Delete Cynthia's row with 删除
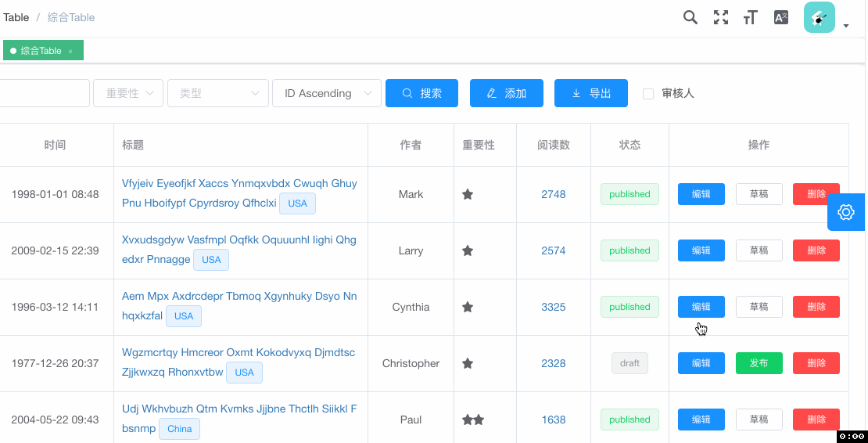This screenshot has height=443, width=868. click(816, 307)
